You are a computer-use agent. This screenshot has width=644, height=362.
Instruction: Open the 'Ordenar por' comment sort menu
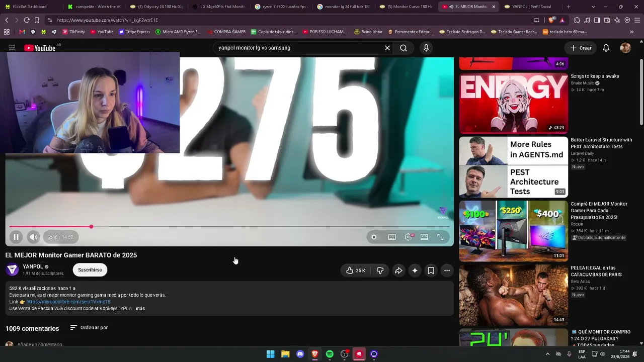tap(89, 328)
